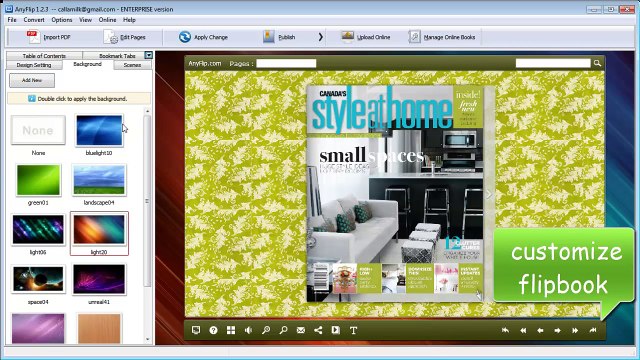Toggle sound with the speaker icon
Image resolution: width=640 pixels, height=360 pixels.
(248, 330)
